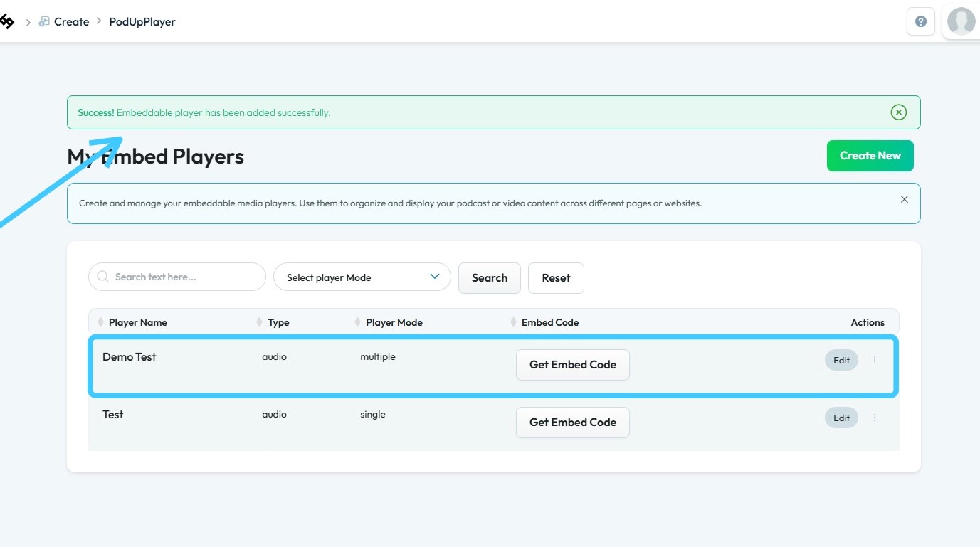Open the three-dot menu for Demo Test
The image size is (980, 547).
pos(875,360)
